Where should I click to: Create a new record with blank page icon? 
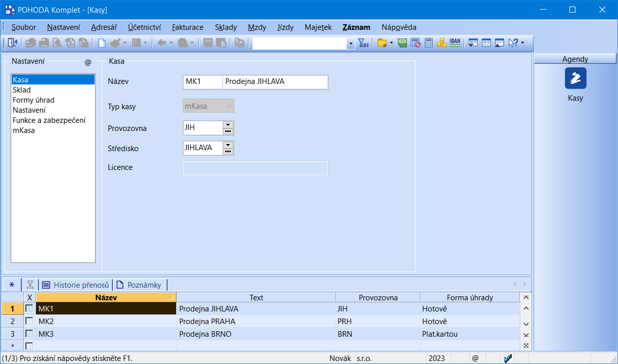tap(102, 43)
